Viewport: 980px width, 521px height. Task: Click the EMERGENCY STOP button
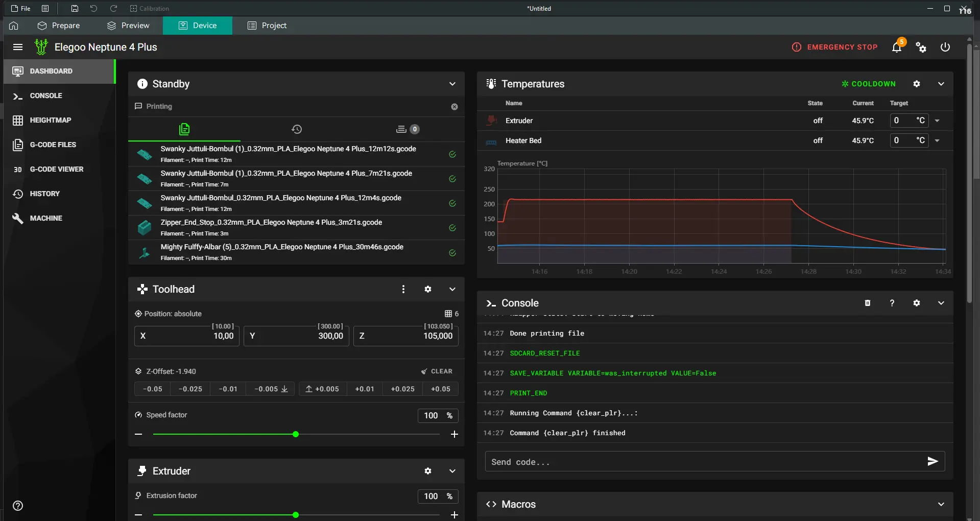[834, 47]
